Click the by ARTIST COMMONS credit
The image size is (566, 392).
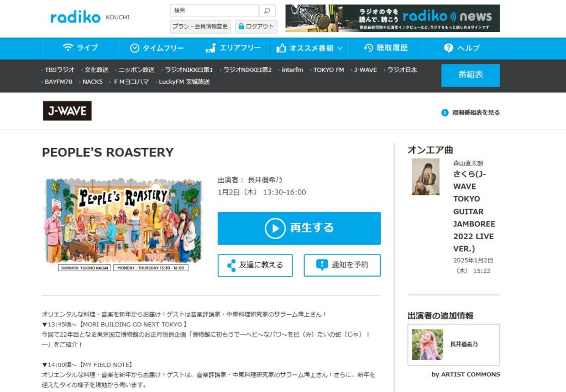[465, 374]
